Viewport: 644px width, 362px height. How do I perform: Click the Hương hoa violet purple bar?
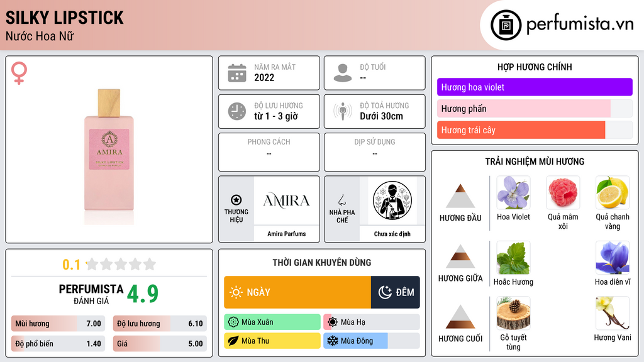[x=535, y=87]
